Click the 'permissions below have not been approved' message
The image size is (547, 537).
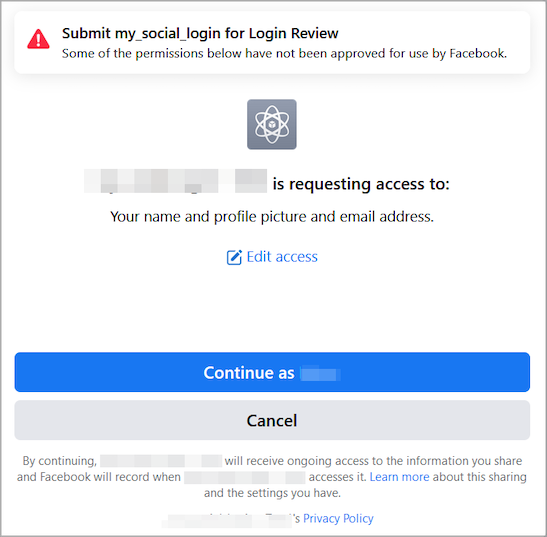[284, 53]
